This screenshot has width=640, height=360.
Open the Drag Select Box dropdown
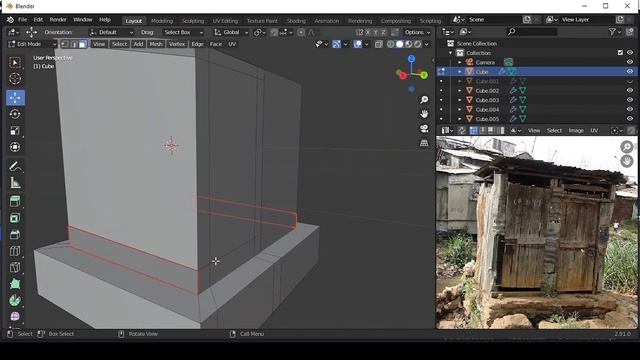point(183,32)
